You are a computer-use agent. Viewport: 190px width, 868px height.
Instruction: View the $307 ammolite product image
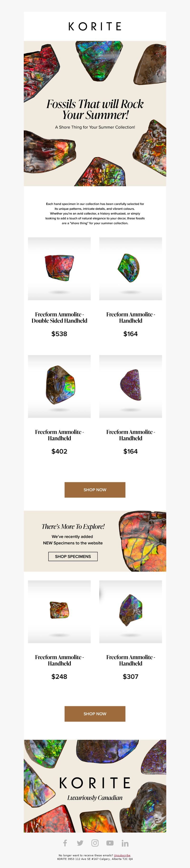tap(130, 612)
